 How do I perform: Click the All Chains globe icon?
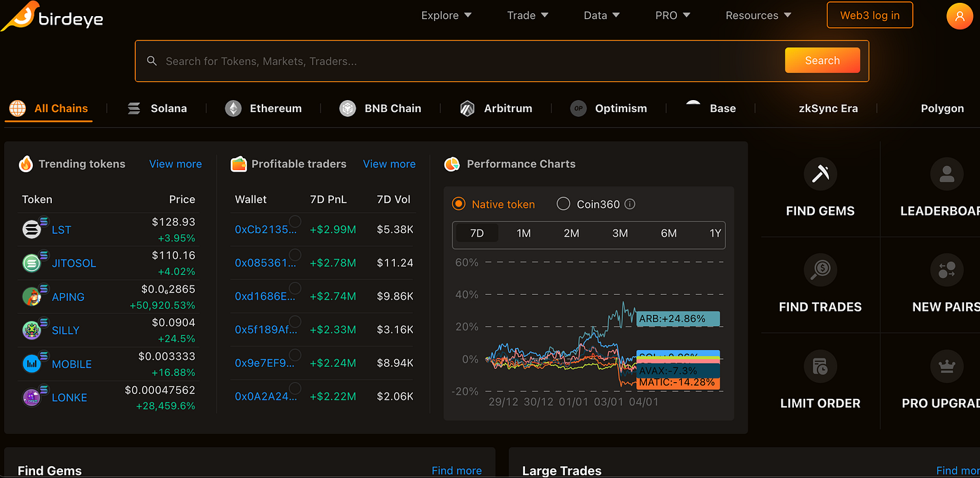(17, 108)
